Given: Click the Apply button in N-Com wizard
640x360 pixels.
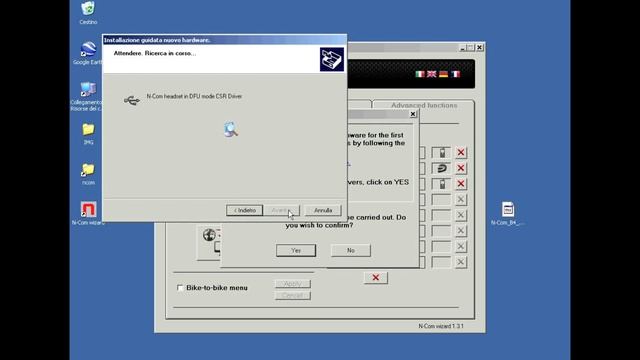Looking at the screenshot, I should 293,284.
